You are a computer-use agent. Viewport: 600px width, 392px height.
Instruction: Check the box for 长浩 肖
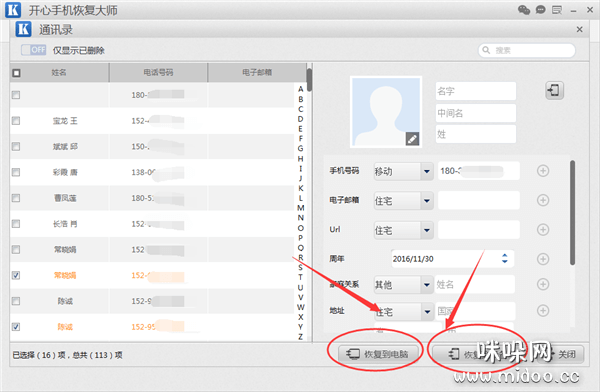pos(16,224)
